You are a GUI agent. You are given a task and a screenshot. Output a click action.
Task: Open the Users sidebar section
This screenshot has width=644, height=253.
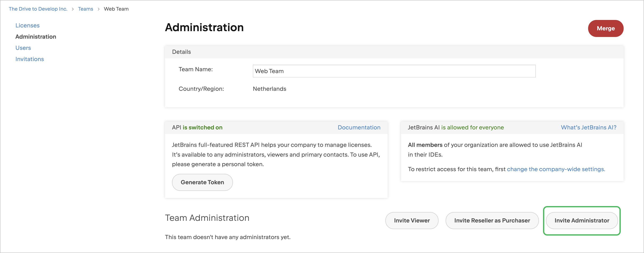[23, 48]
